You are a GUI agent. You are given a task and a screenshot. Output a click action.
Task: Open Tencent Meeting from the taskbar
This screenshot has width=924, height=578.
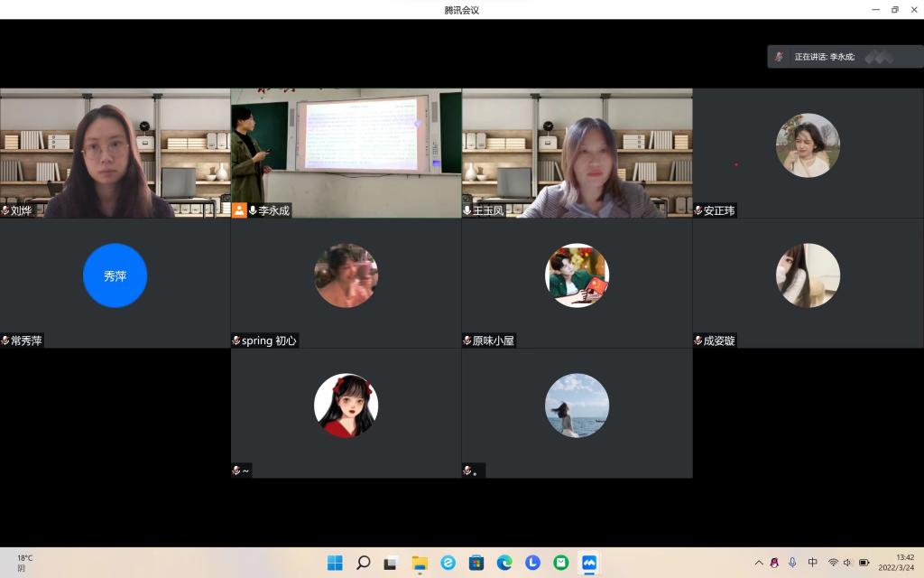tap(589, 563)
